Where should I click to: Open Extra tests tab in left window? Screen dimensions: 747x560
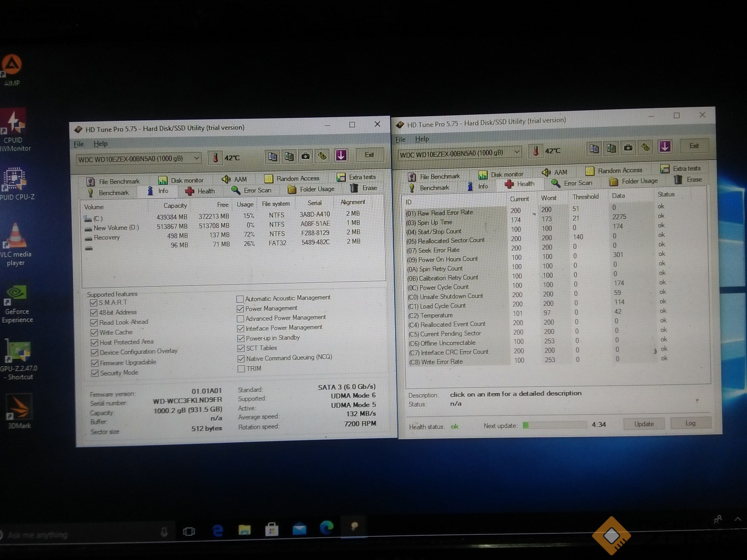coord(357,177)
